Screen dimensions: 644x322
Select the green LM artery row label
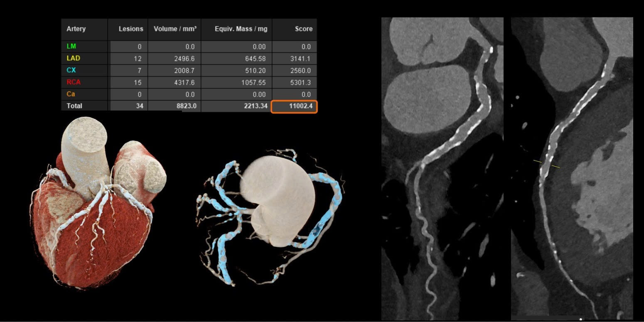pyautogui.click(x=71, y=47)
